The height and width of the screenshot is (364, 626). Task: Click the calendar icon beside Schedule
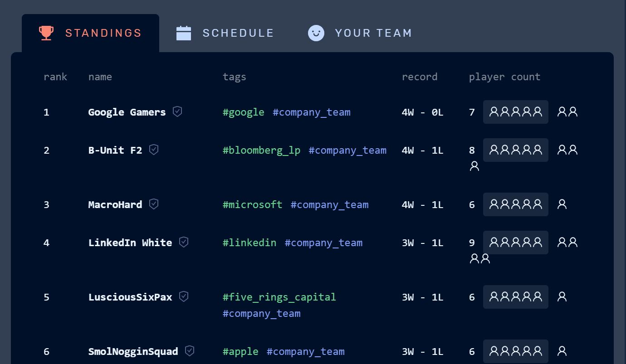click(x=184, y=33)
